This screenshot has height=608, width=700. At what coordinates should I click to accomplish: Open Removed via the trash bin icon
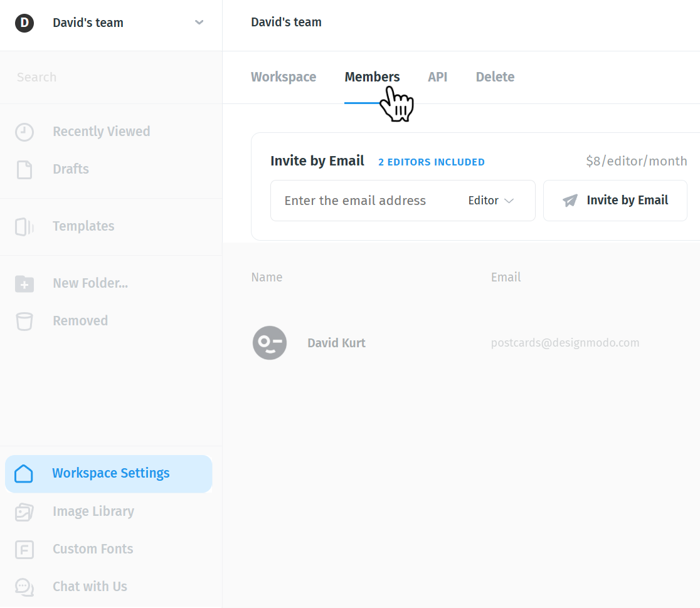tap(24, 321)
